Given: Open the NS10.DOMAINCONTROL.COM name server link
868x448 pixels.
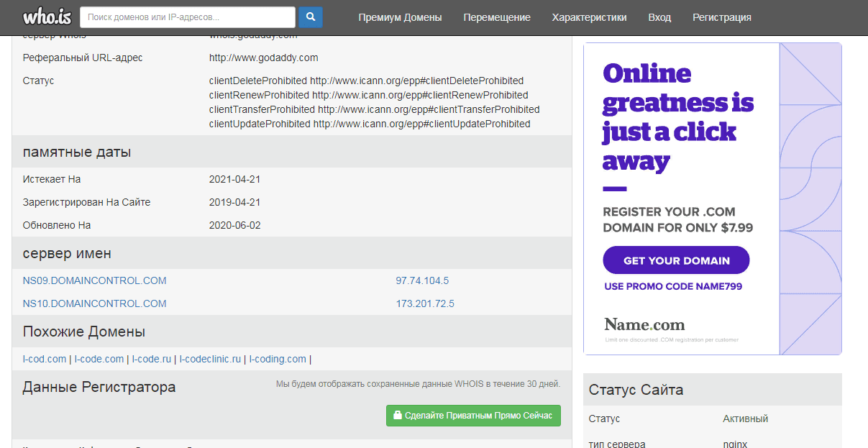Looking at the screenshot, I should coord(94,303).
